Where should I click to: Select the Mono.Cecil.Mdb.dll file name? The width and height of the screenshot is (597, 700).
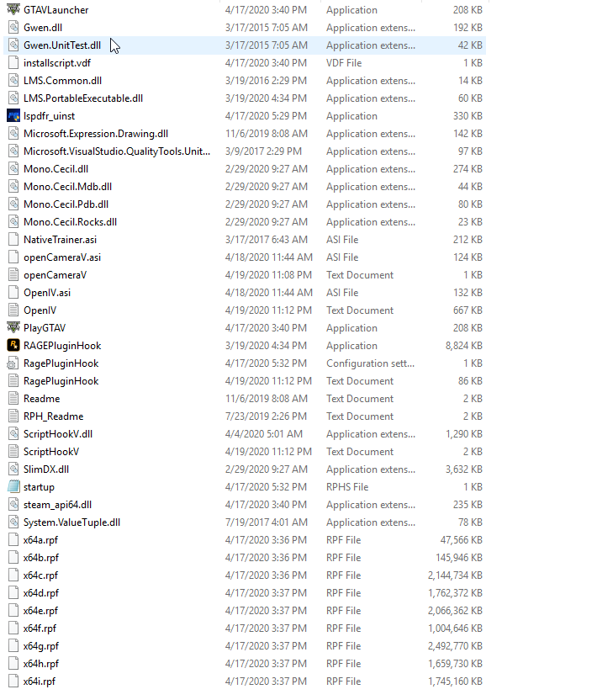68,187
